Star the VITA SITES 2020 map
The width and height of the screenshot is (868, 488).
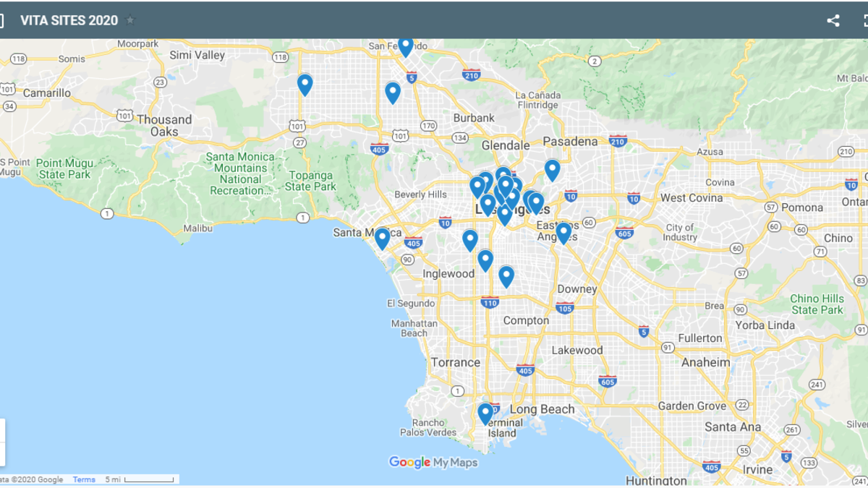130,20
